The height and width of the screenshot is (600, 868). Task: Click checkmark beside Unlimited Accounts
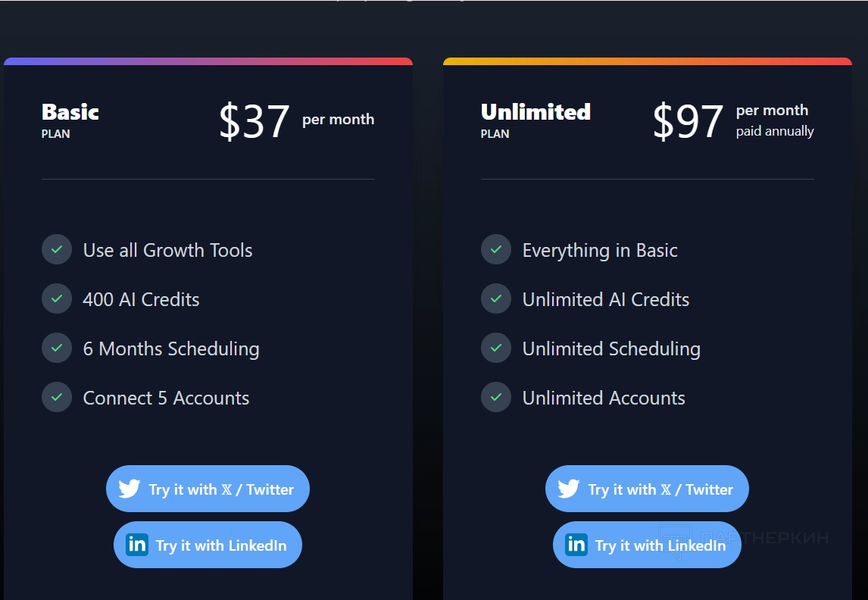(496, 397)
